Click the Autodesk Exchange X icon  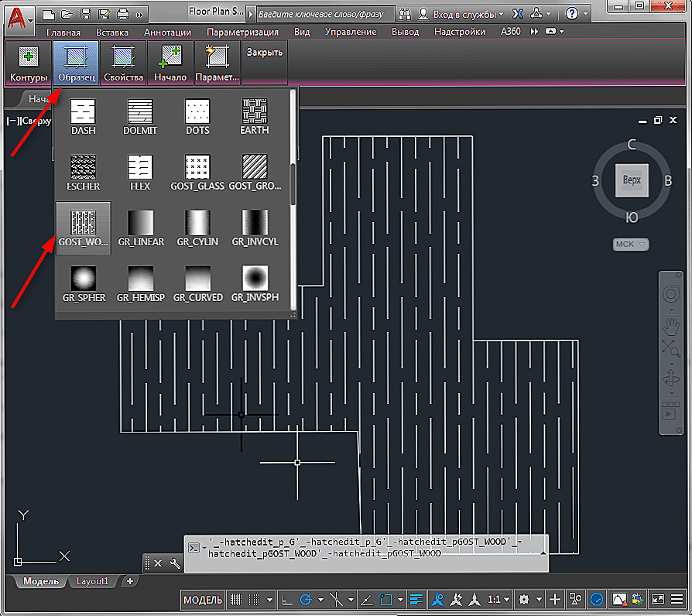[x=518, y=14]
